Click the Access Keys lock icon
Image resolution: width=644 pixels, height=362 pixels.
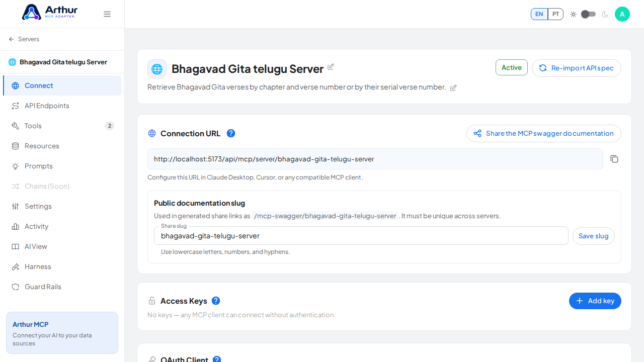152,301
